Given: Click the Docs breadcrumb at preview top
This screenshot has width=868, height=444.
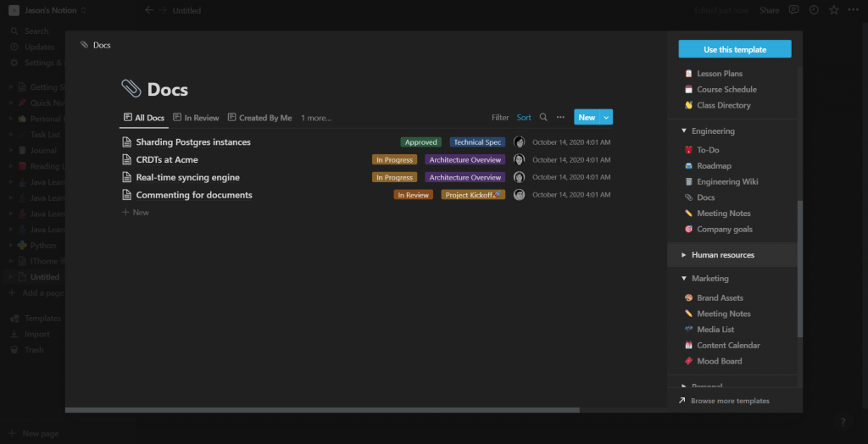Looking at the screenshot, I should pos(96,46).
